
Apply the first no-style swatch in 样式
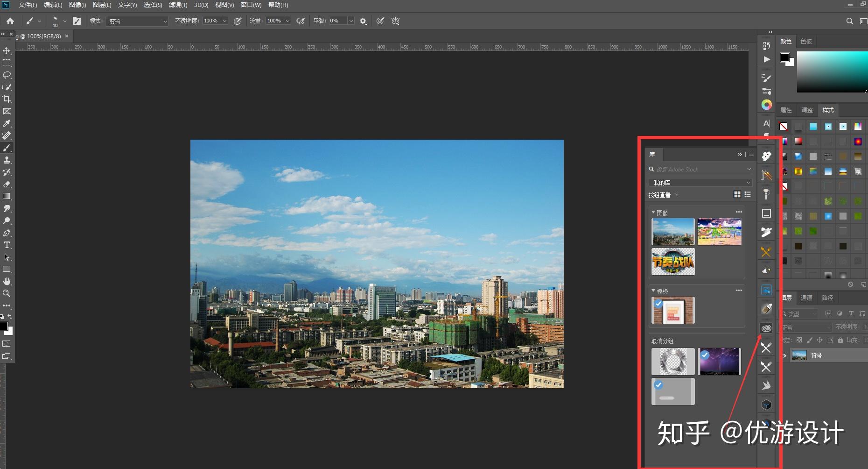783,127
